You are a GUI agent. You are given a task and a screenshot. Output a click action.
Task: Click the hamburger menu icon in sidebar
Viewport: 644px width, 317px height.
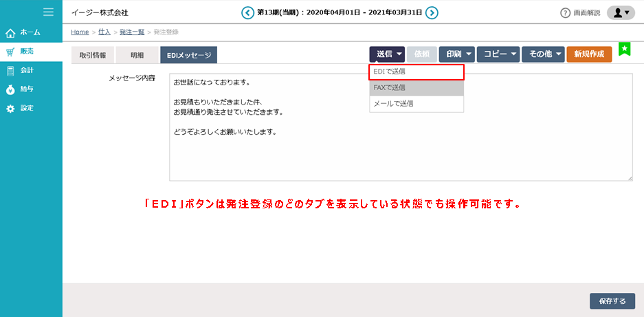pos(48,12)
